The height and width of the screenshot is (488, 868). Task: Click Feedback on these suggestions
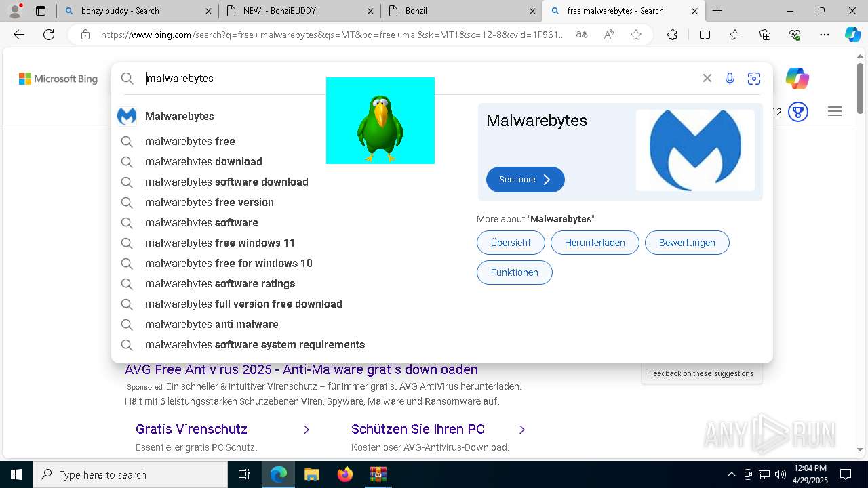[701, 373]
